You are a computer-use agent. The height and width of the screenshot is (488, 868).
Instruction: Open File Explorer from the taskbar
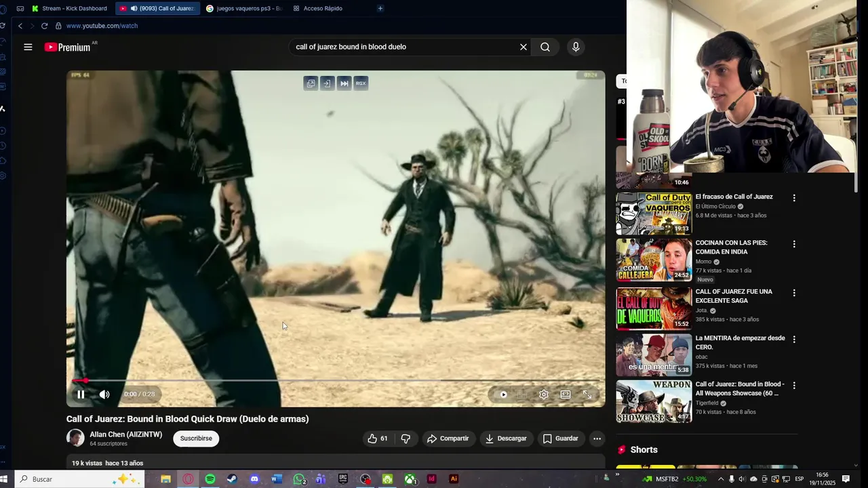tap(165, 479)
